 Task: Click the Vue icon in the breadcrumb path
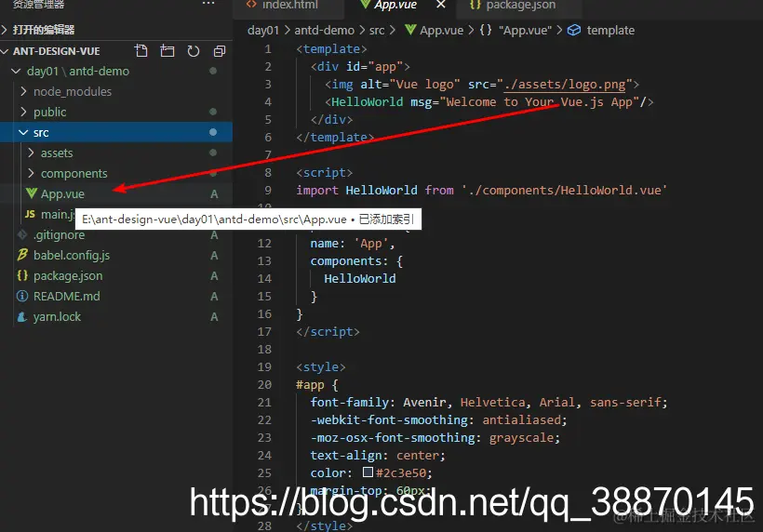pyautogui.click(x=410, y=30)
